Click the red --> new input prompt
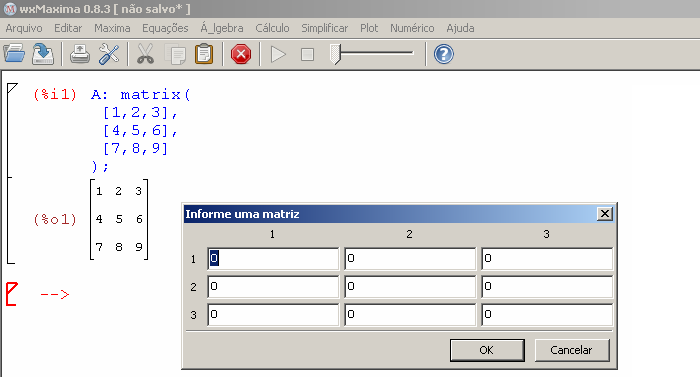 [x=55, y=294]
